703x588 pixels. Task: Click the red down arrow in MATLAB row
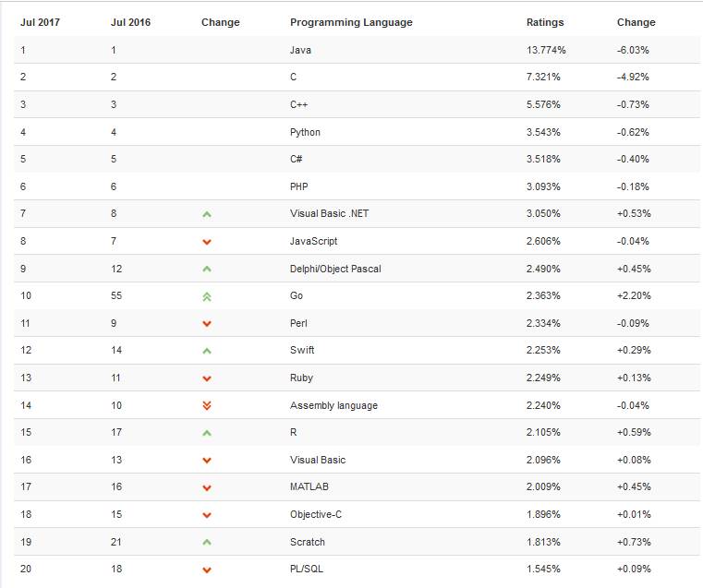[207, 487]
